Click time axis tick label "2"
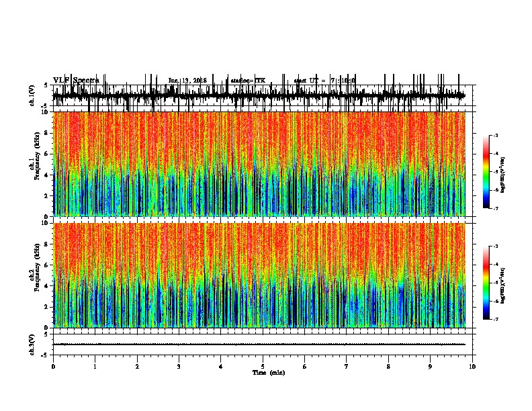The width and height of the screenshot is (532, 411). (137, 367)
